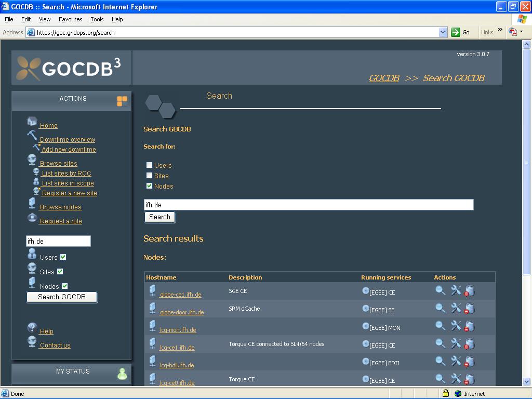Open the List sites by ROC link

tap(66, 174)
